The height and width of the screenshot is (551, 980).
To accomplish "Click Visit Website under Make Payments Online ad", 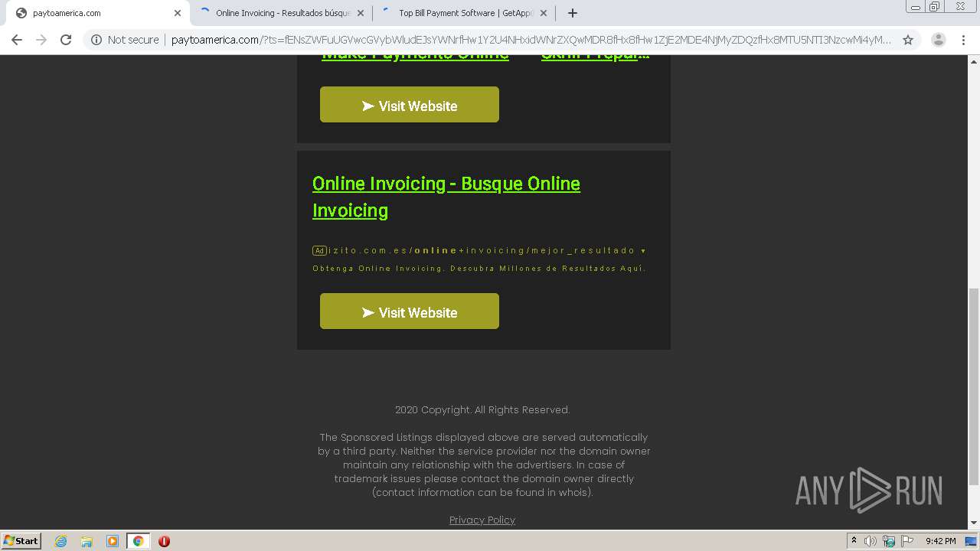I will (x=410, y=105).
